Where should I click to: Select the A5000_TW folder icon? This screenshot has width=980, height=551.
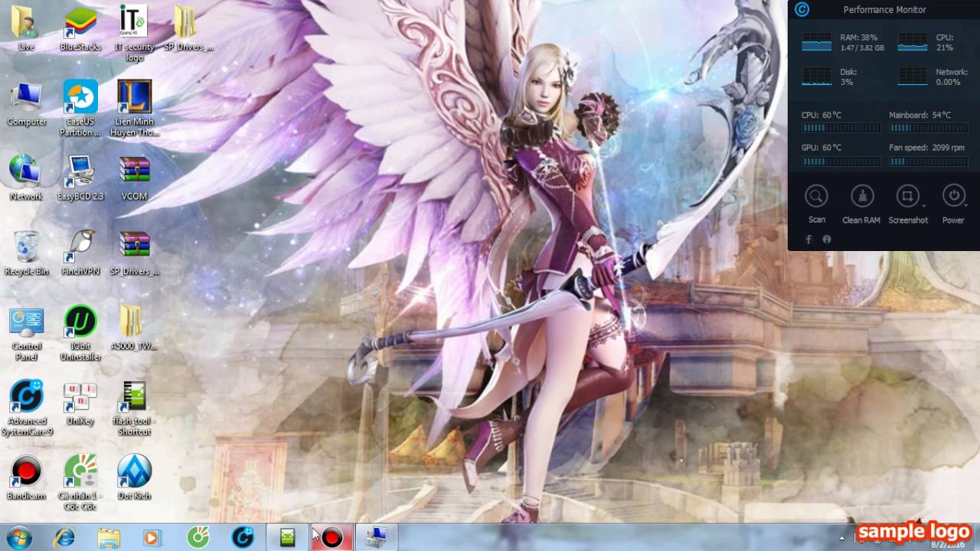click(134, 328)
